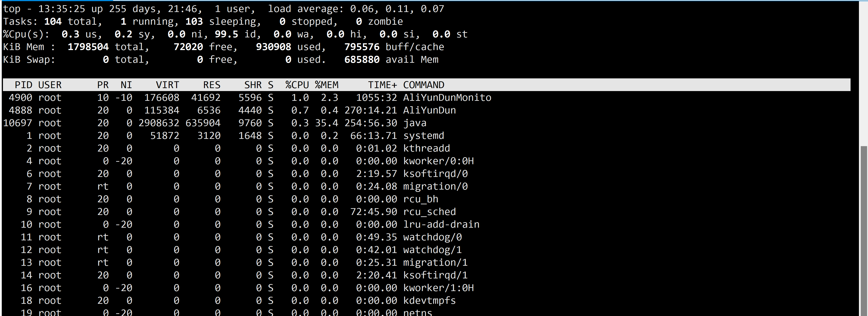Image resolution: width=868 pixels, height=316 pixels.
Task: Click the KiB Mem total value 1798504
Action: click(x=88, y=47)
